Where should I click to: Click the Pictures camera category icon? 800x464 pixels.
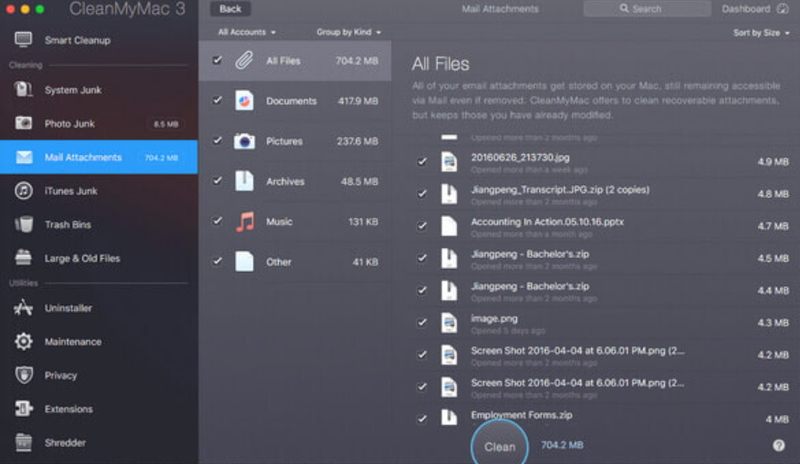[244, 141]
